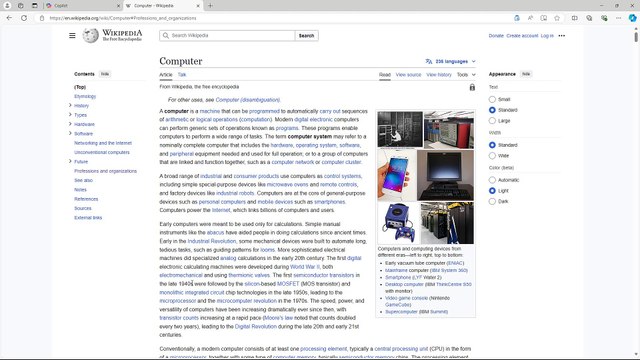The height and width of the screenshot is (360, 640).
Task: Open the View history tab
Action: 439,75
